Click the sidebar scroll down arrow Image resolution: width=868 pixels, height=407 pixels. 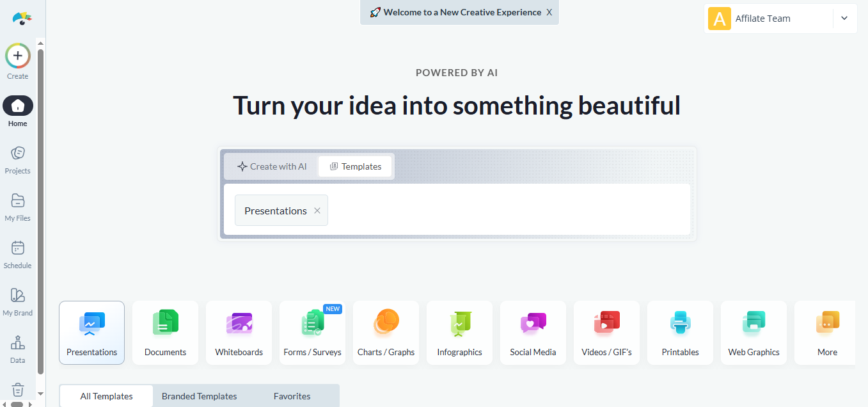pyautogui.click(x=41, y=394)
